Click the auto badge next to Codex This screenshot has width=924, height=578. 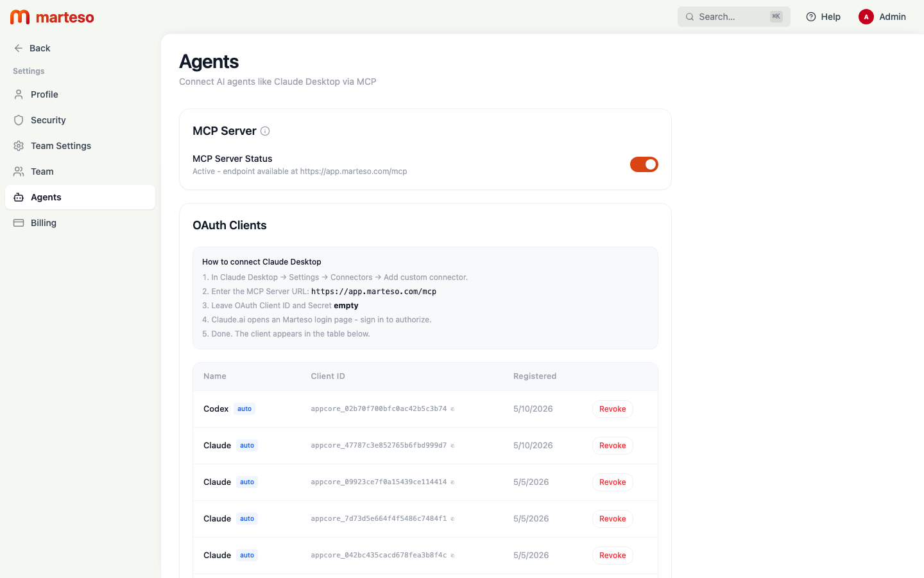[244, 409]
